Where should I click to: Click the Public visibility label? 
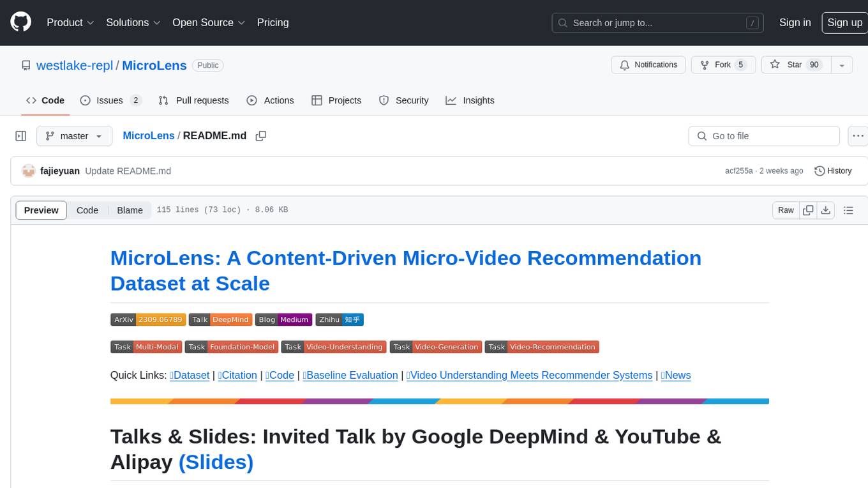[208, 65]
